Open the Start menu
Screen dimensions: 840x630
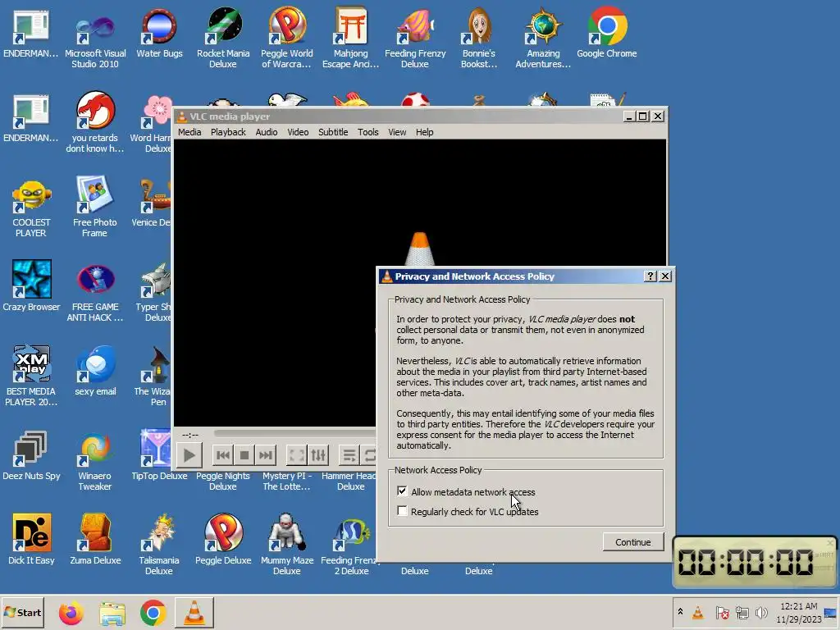(23, 612)
